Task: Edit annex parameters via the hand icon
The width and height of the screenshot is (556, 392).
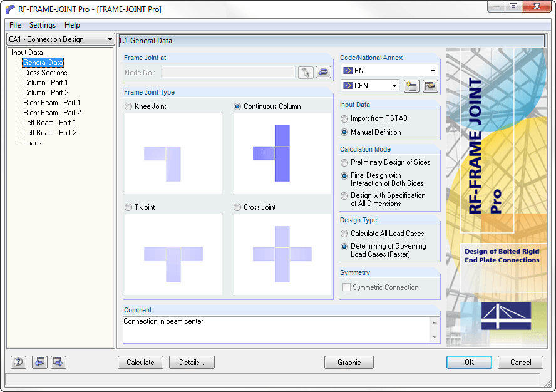Action: click(x=430, y=86)
